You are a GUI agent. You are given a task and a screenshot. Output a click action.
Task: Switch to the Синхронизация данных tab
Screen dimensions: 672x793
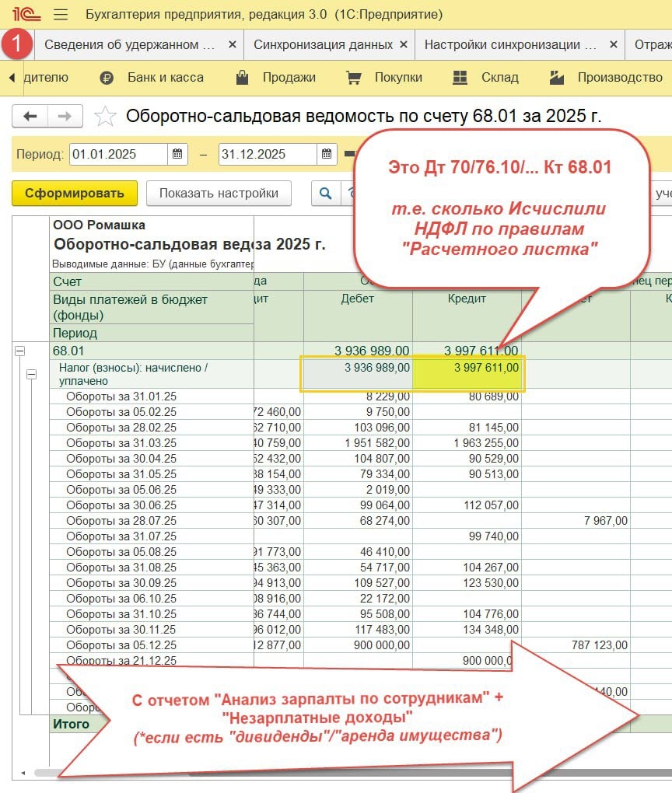click(323, 44)
